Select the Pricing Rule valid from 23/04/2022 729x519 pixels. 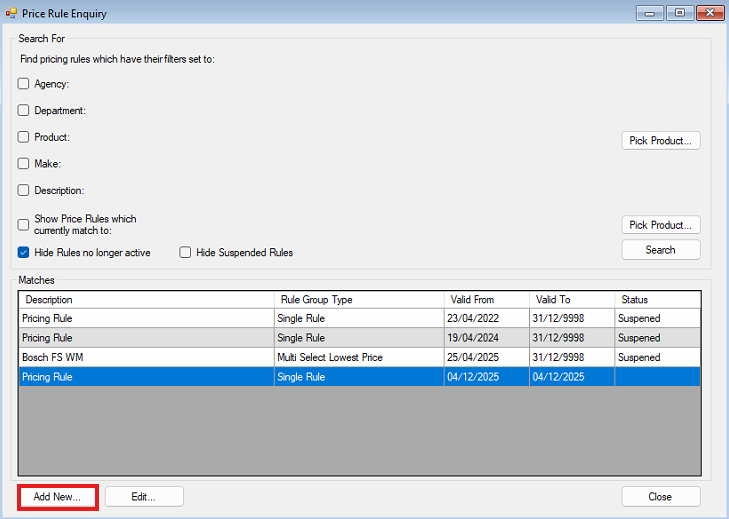(359, 318)
